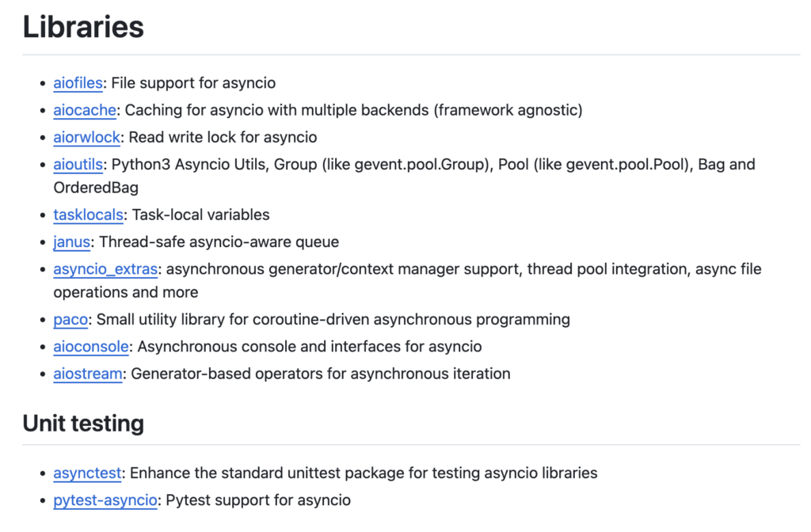Click the asyncio_extras link
Image resolution: width=811 pixels, height=532 pixels.
point(105,269)
